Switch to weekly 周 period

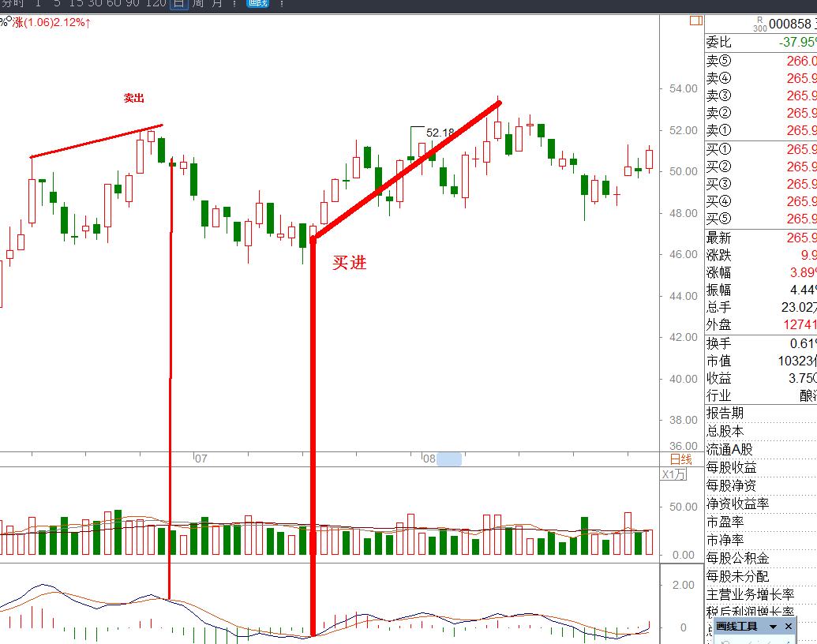198,3
